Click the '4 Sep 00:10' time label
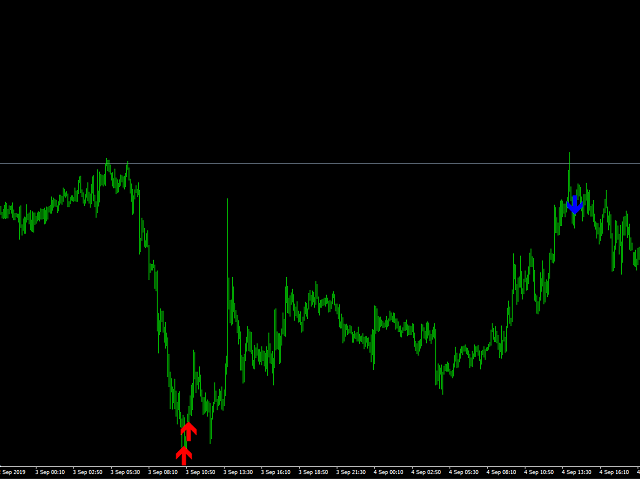 coord(389,472)
